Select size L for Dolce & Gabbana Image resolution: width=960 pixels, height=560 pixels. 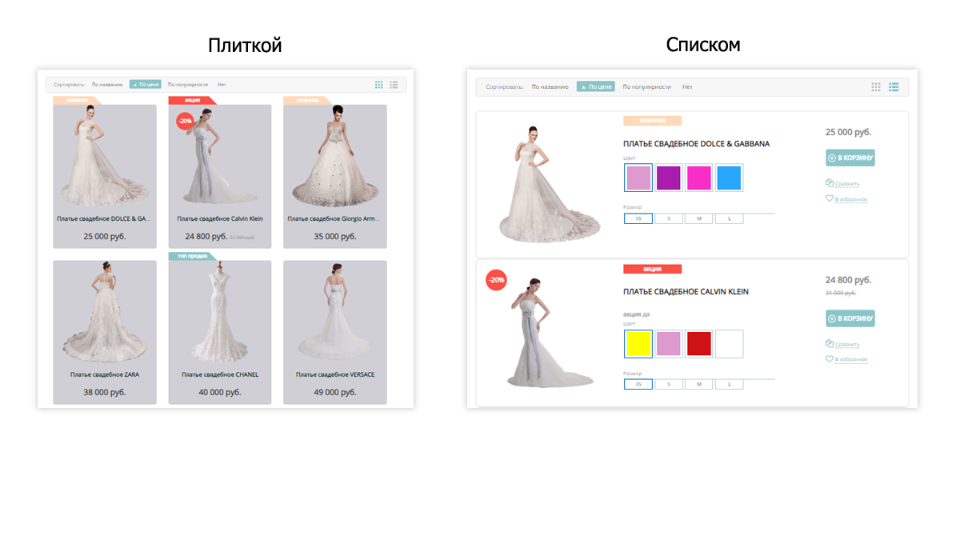[730, 218]
